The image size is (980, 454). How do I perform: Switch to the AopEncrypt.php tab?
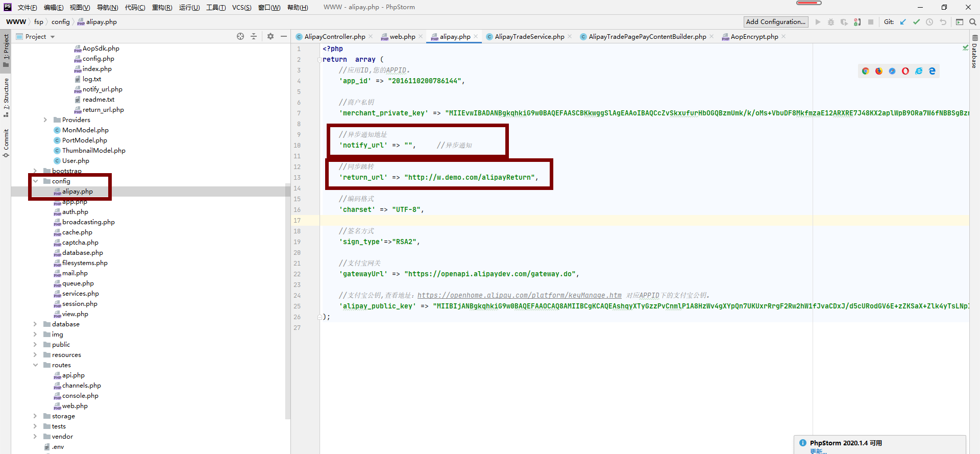pyautogui.click(x=754, y=36)
